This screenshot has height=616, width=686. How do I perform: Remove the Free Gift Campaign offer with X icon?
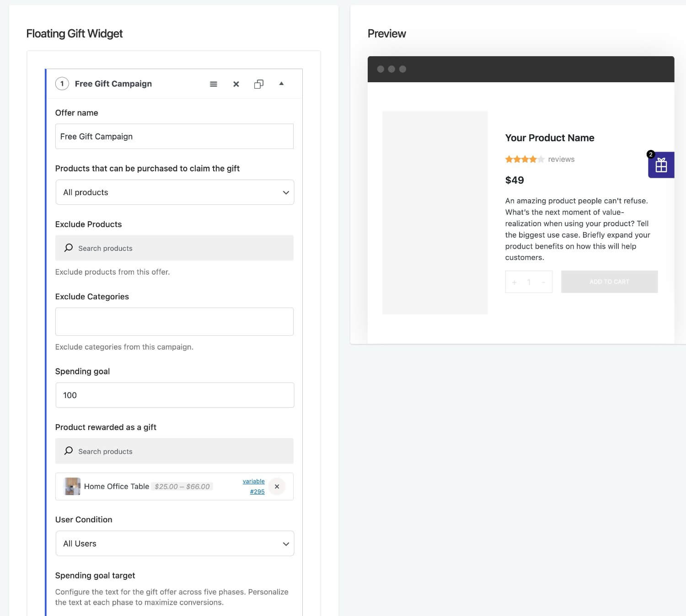236,84
